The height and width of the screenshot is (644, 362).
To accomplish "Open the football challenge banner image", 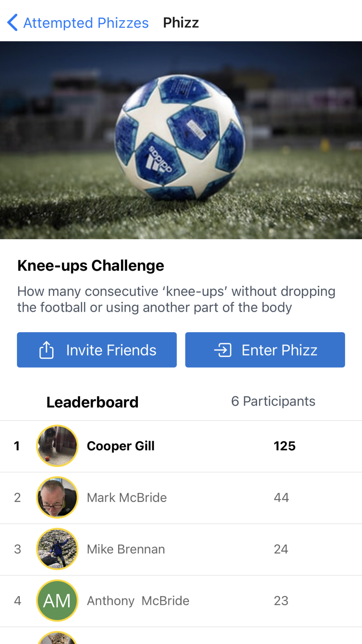I will tap(181, 140).
